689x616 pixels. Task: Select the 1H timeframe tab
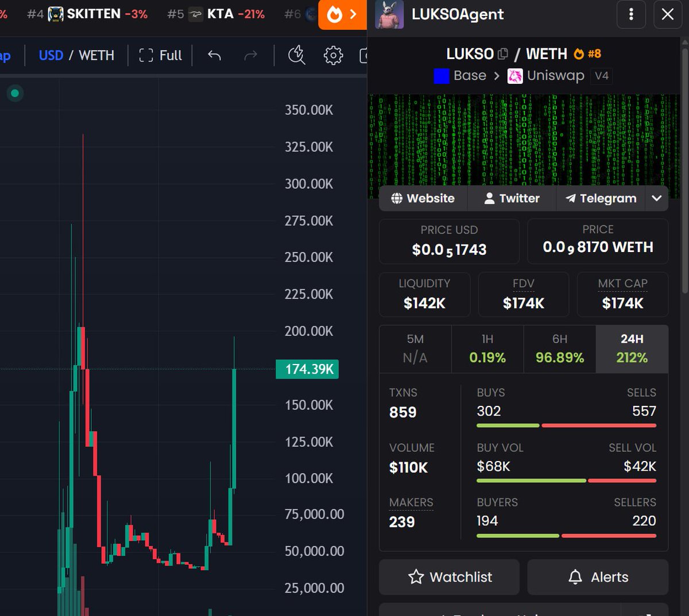[x=487, y=349]
